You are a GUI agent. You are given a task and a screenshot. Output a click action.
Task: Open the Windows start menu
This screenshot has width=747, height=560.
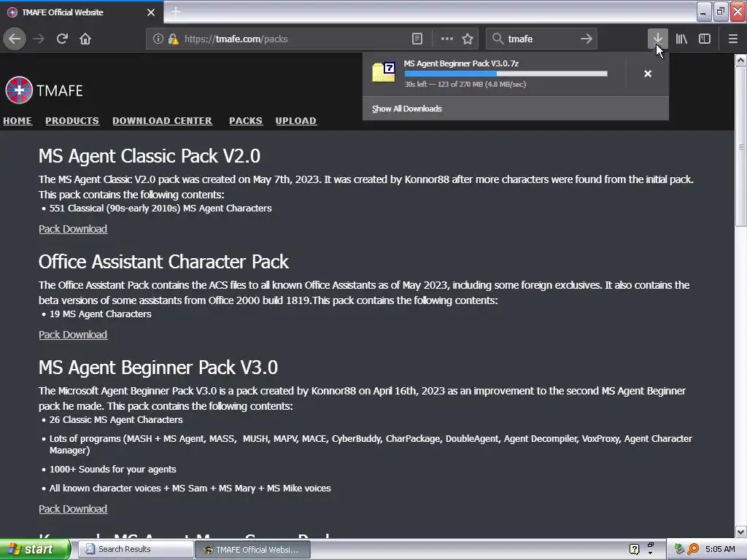[35, 549]
